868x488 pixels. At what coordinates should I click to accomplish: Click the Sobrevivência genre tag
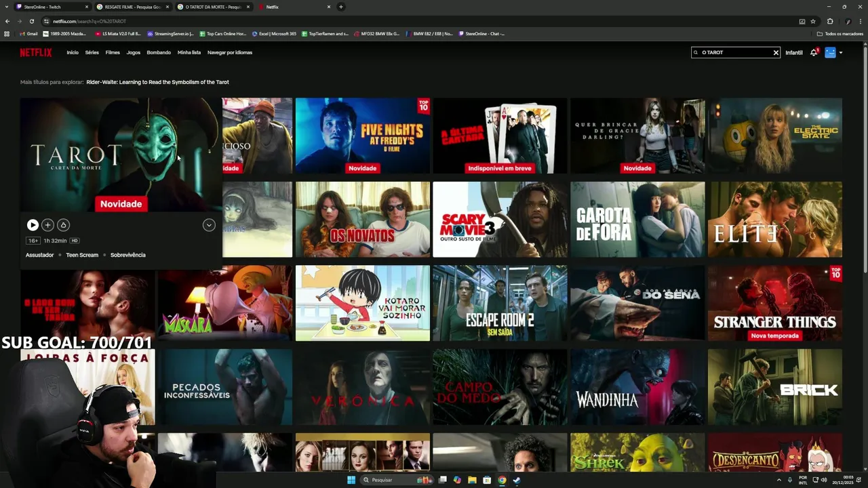pyautogui.click(x=128, y=255)
